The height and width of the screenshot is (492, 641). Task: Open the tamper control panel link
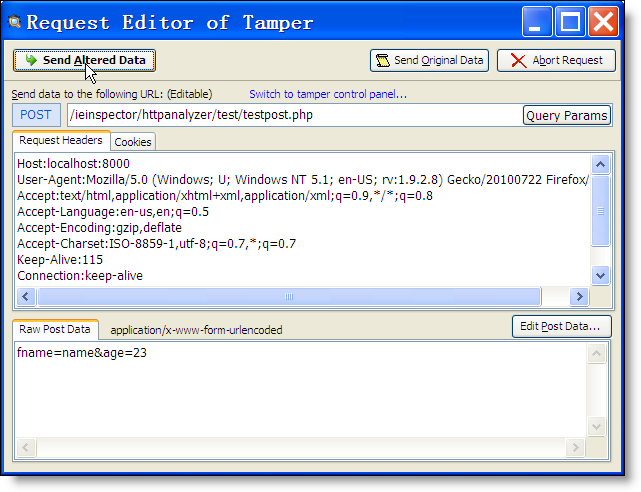pyautogui.click(x=328, y=94)
